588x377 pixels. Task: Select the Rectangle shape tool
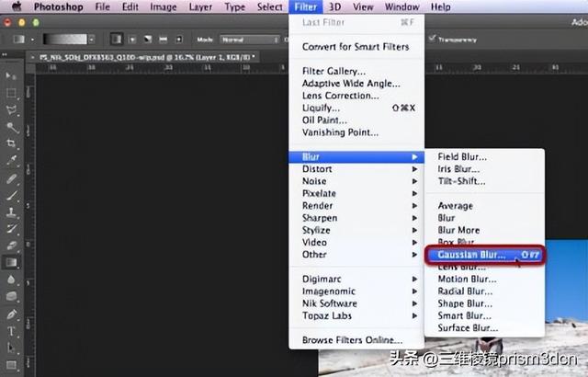(x=11, y=364)
